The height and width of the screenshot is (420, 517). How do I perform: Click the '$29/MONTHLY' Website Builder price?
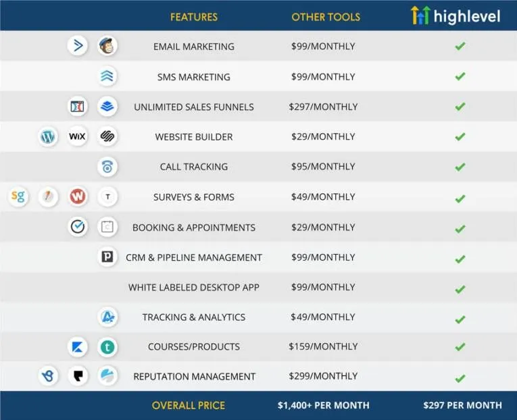coord(323,136)
